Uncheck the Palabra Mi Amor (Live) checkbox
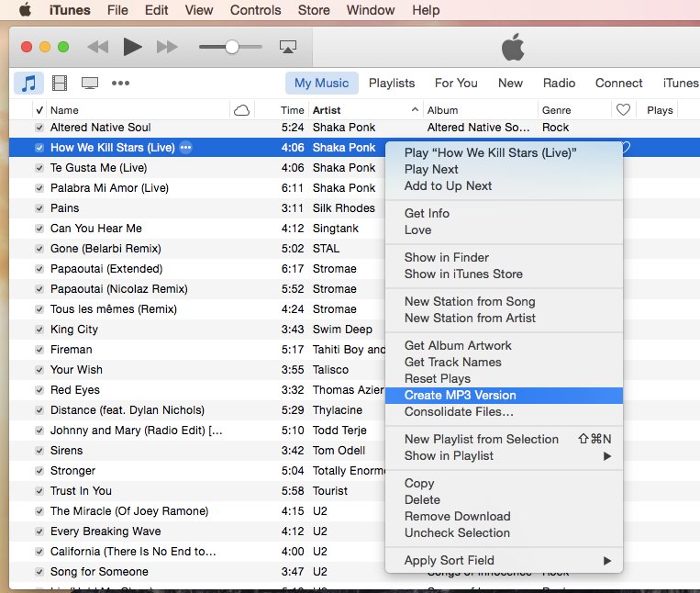The image size is (700, 593). coord(39,188)
